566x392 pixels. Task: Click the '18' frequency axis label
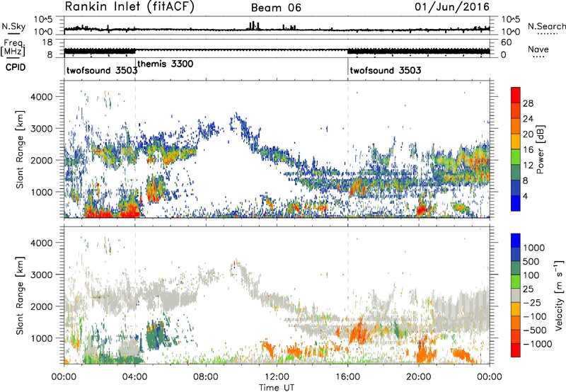point(47,42)
